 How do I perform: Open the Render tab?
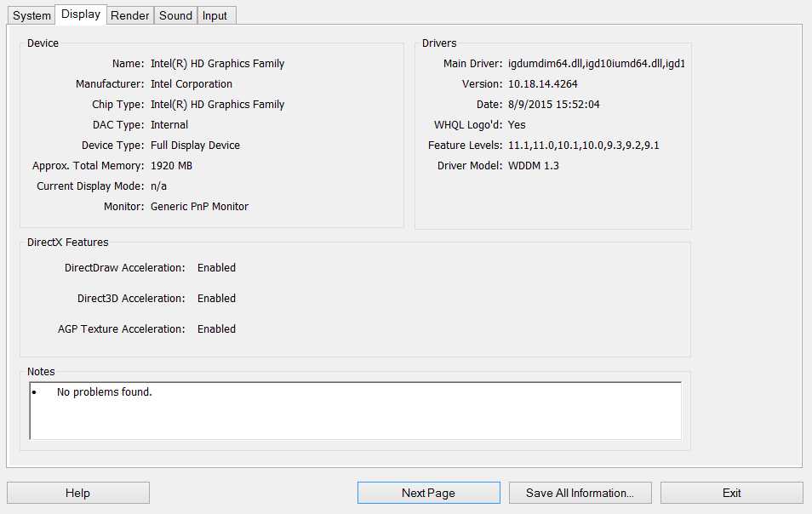tap(130, 15)
